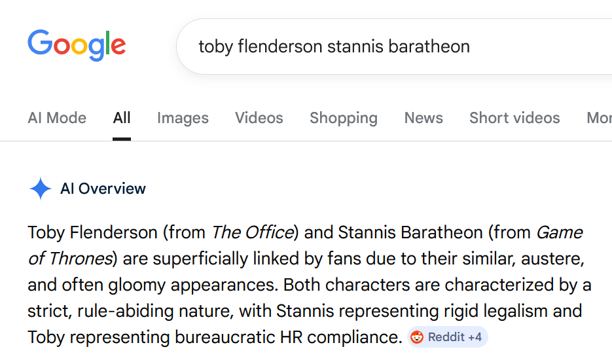Go to the Videos tab

pos(259,118)
